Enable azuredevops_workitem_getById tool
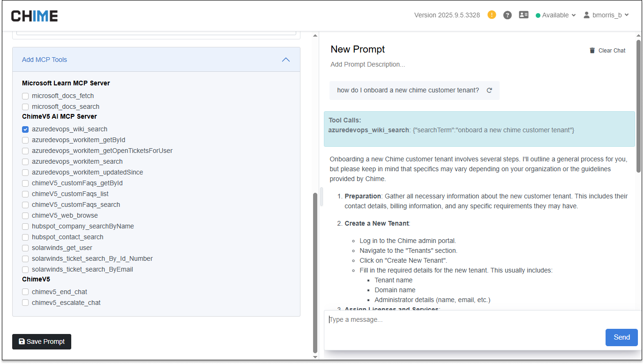Viewport: 644px width, 364px height. pyautogui.click(x=25, y=140)
